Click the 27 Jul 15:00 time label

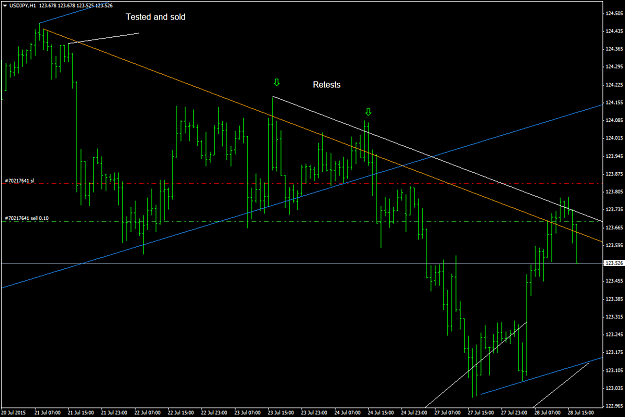pyautogui.click(x=481, y=413)
